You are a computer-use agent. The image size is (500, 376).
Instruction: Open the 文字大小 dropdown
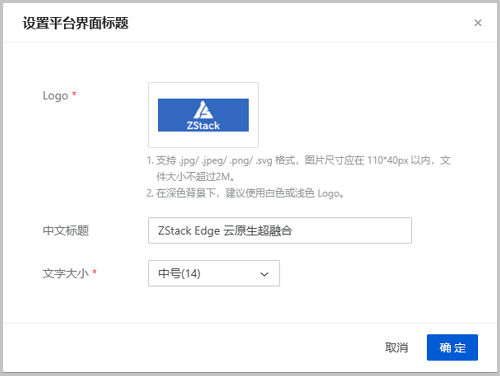pos(214,273)
